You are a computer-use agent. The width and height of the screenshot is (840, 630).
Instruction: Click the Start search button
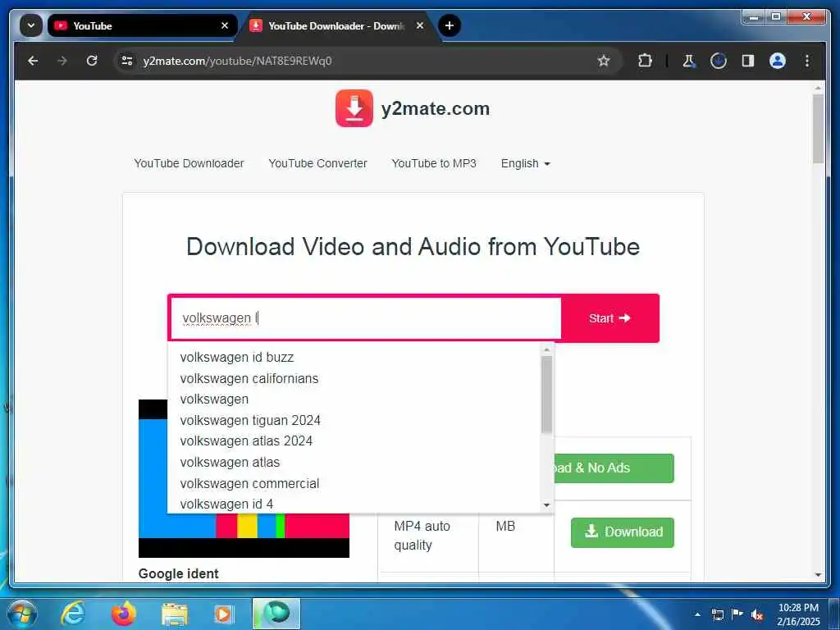[x=610, y=318]
